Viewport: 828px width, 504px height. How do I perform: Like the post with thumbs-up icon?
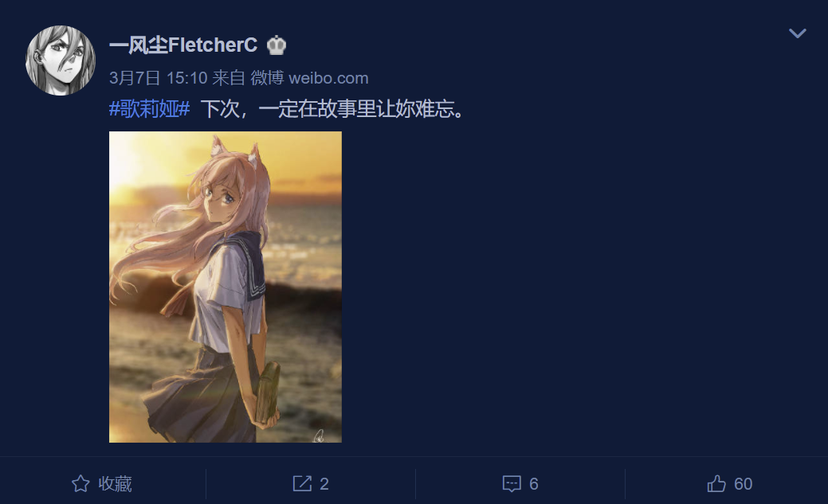716,483
